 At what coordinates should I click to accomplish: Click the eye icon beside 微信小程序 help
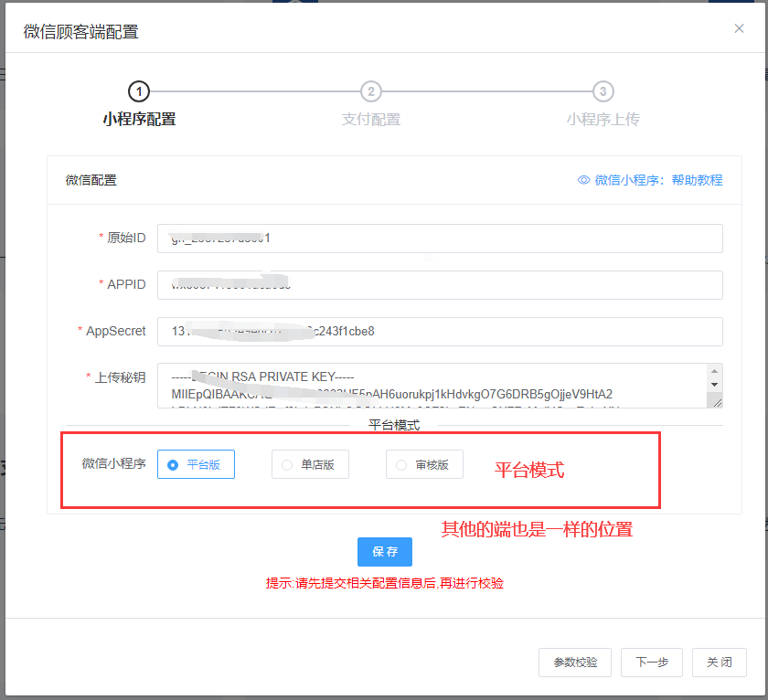pos(583,180)
